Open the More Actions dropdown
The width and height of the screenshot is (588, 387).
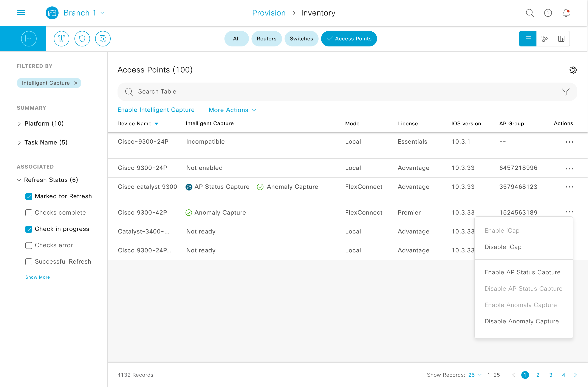pyautogui.click(x=232, y=110)
